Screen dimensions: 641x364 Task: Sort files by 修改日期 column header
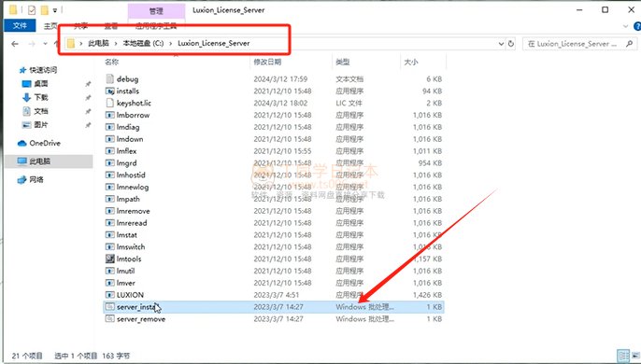point(267,63)
